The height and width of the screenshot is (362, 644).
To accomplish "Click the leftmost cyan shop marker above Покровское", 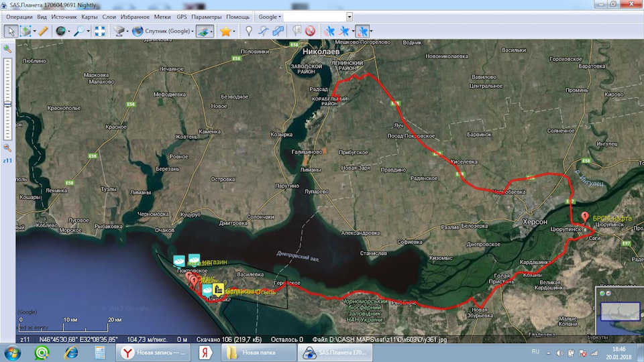I will (x=179, y=261).
